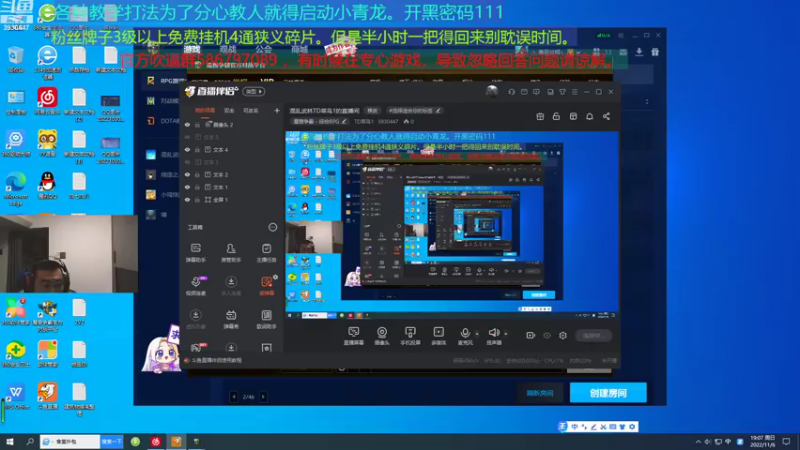The width and height of the screenshot is (800, 450).
Task: Click the search box in Windows taskbar
Action: click(x=70, y=441)
